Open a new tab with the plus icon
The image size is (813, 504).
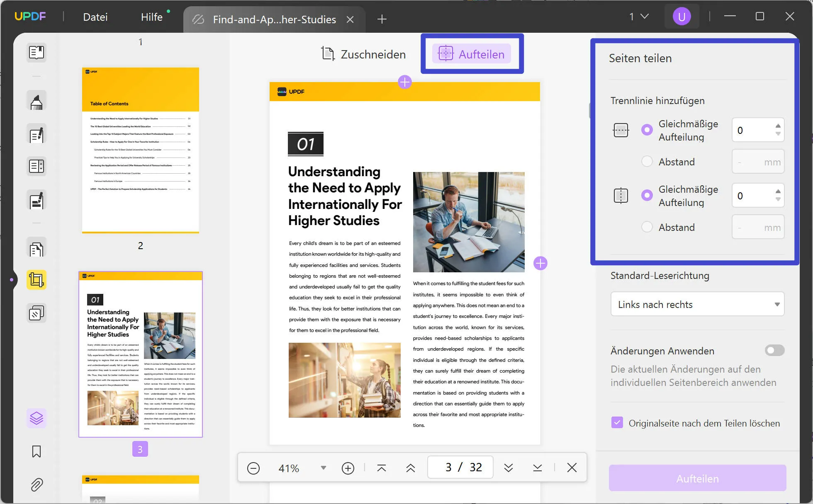[x=382, y=19]
